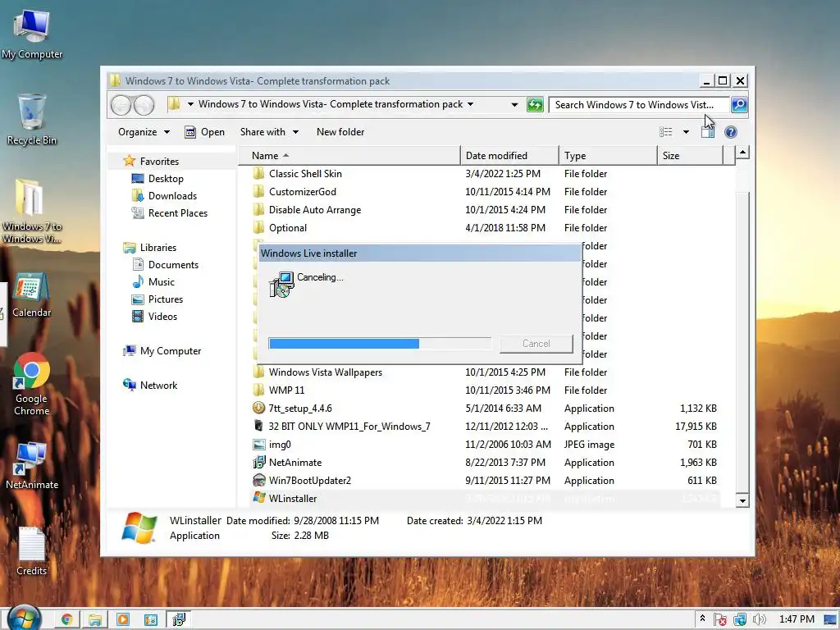
Task: Show hidden tray icons arrow
Action: [x=702, y=619]
